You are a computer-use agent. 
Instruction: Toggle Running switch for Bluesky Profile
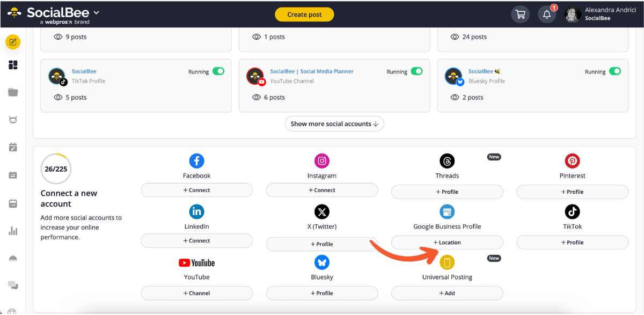(x=615, y=71)
